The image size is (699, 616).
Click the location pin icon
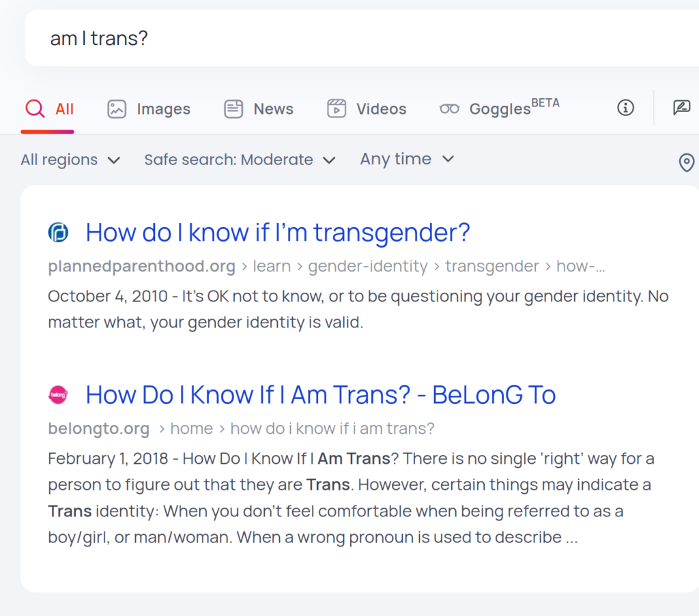point(686,162)
